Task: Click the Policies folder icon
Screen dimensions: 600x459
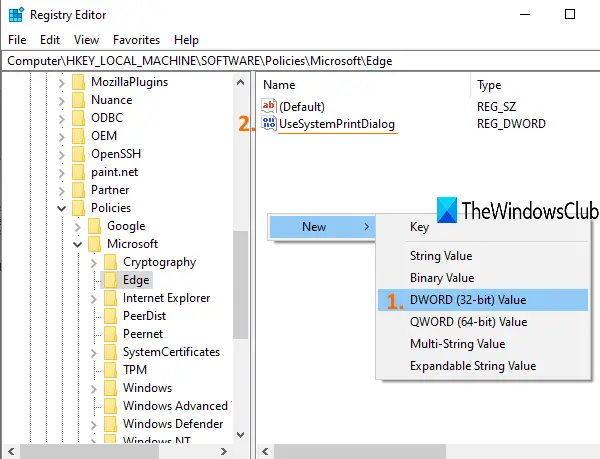Action: pos(78,208)
